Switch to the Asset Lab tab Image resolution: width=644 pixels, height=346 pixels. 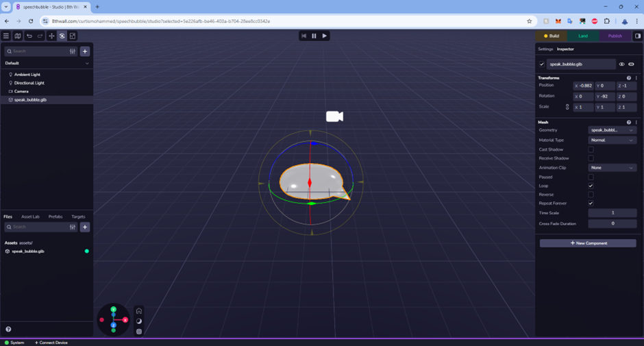(30, 217)
